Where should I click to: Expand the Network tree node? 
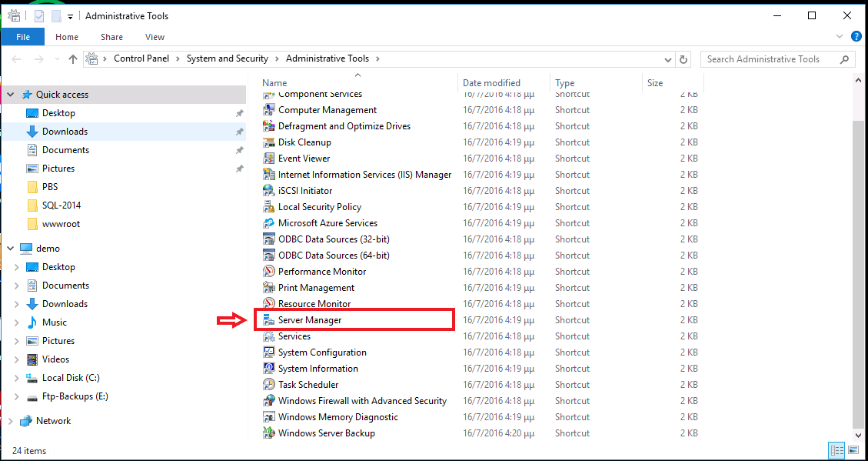[11, 420]
